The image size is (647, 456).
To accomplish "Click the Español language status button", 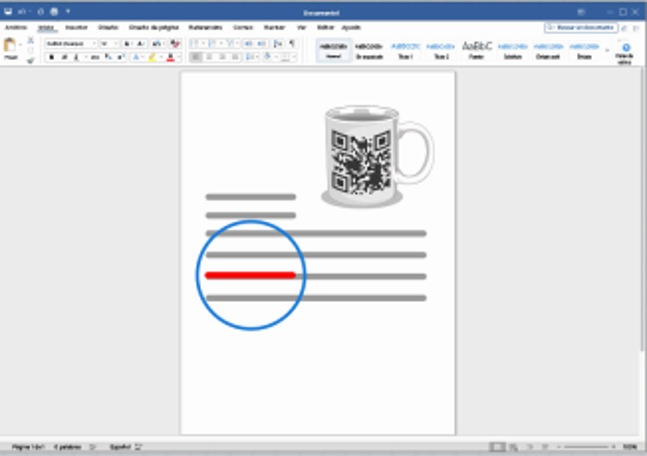I will pos(120,446).
